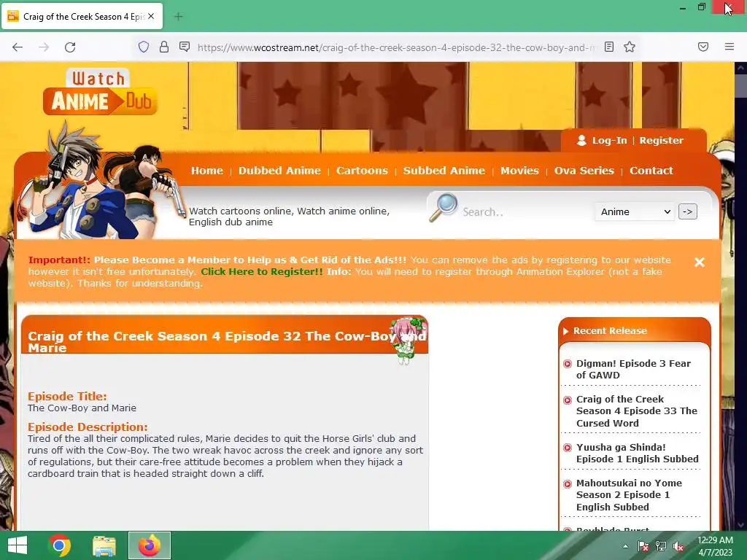This screenshot has width=747, height=560.
Task: Click the URL address bar
Action: coord(395,47)
